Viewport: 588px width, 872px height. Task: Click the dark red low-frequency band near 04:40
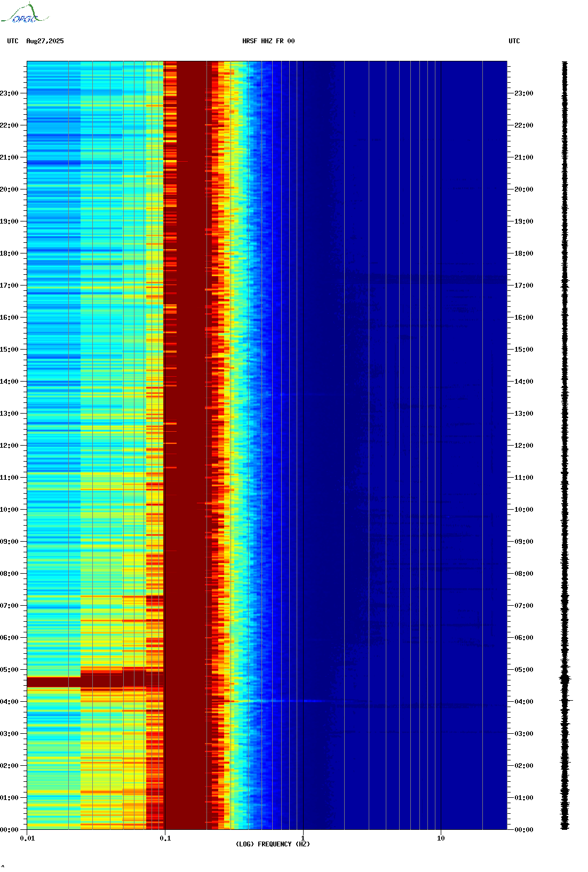pos(53,682)
